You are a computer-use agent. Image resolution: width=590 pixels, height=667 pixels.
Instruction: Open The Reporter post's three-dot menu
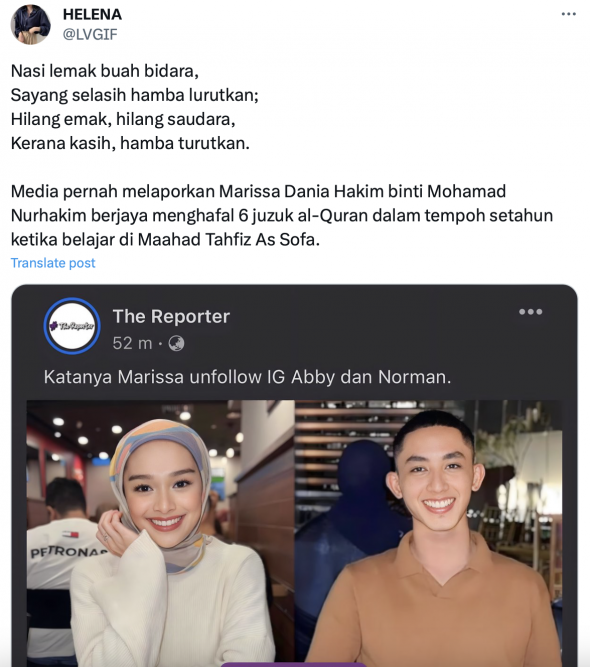click(x=530, y=312)
